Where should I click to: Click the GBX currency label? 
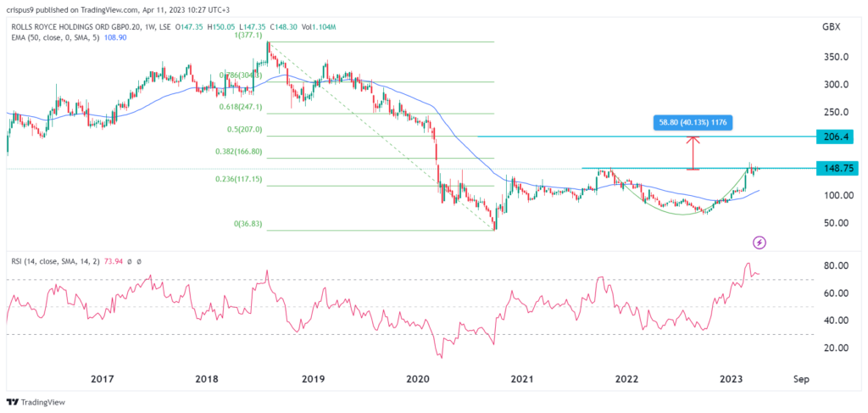831,28
